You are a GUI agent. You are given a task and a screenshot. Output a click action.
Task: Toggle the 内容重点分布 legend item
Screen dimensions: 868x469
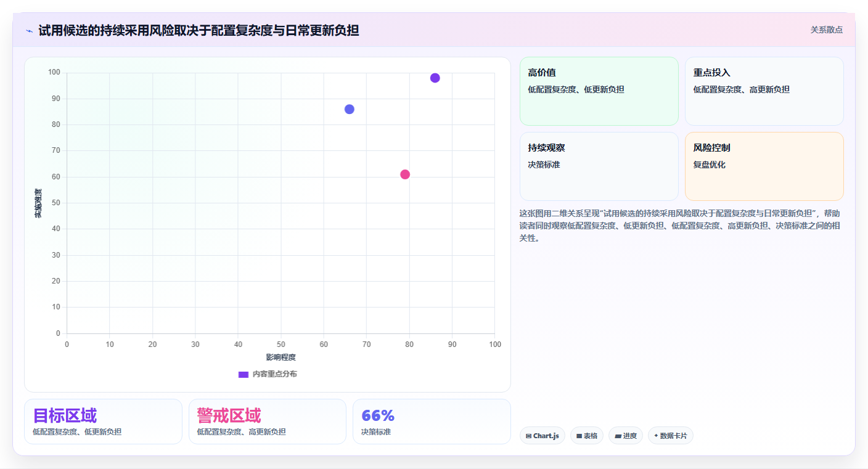(268, 374)
